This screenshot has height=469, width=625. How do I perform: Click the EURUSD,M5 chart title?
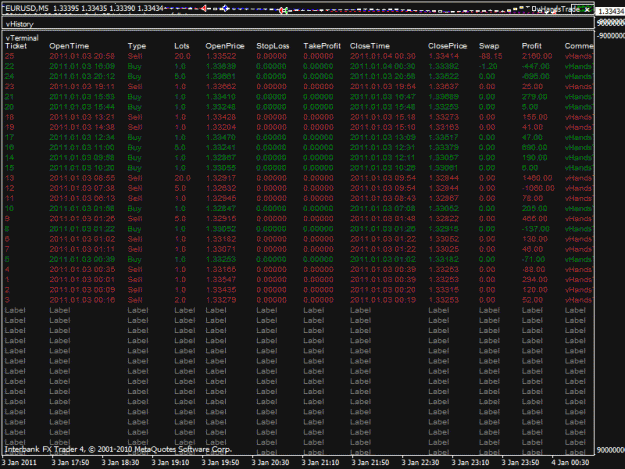click(26, 8)
